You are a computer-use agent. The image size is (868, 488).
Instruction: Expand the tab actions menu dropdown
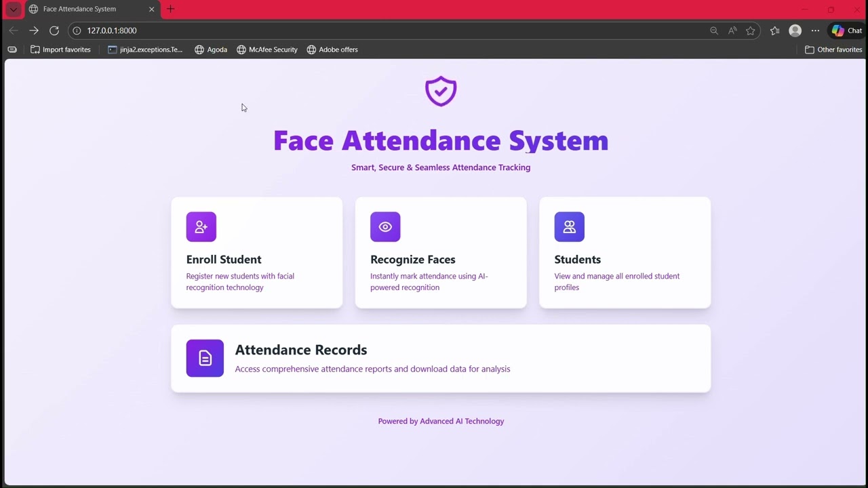coord(13,9)
